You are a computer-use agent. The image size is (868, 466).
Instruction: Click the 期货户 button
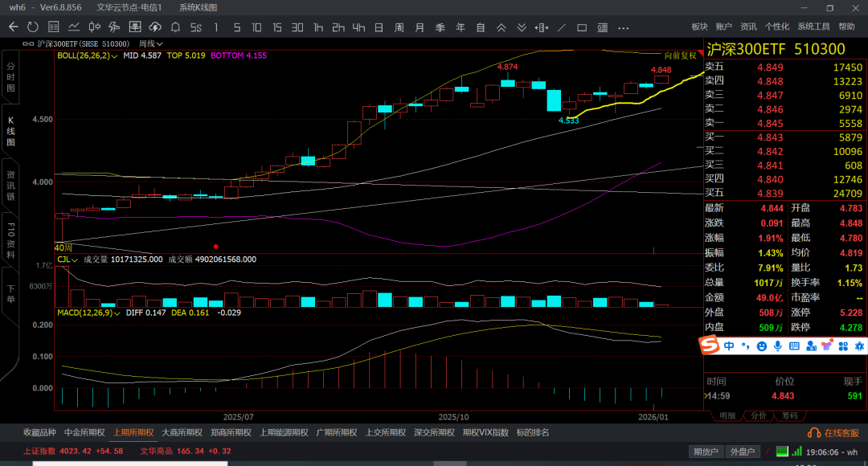(706, 452)
